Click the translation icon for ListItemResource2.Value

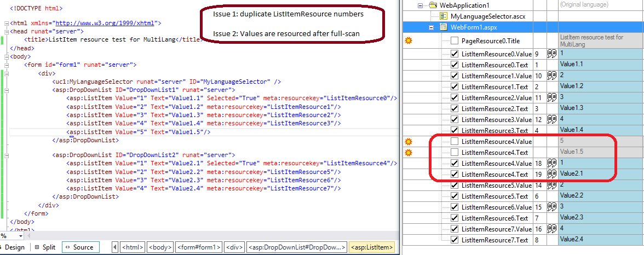[x=551, y=97]
